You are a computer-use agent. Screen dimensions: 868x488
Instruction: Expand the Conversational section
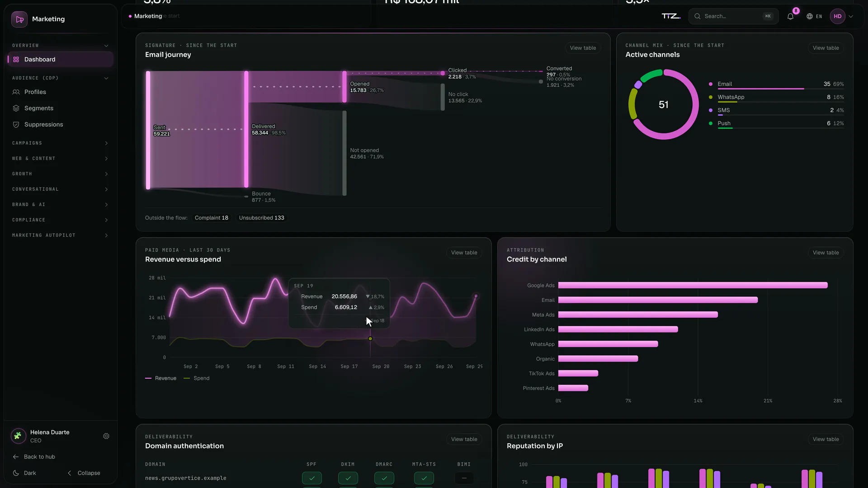click(61, 189)
